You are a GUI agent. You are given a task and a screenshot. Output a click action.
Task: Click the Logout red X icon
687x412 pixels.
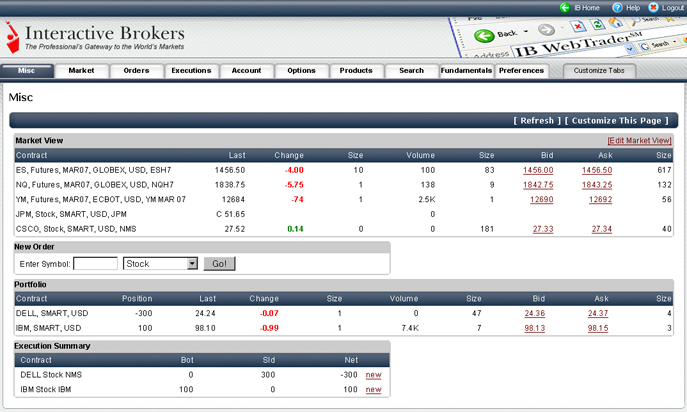pyautogui.click(x=653, y=7)
